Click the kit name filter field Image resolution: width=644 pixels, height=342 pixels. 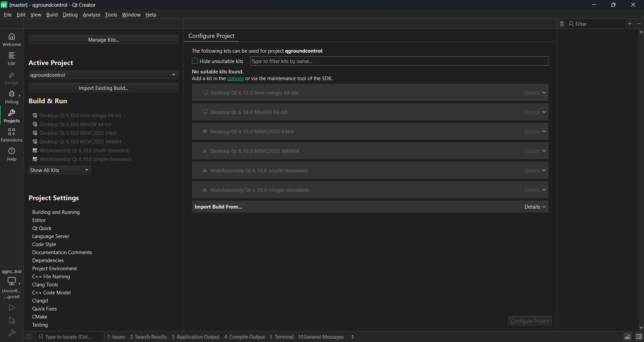tap(399, 61)
